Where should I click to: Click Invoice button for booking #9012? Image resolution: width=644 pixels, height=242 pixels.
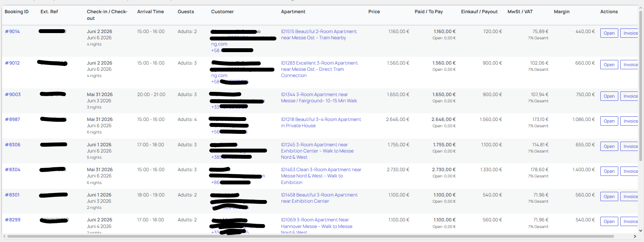(630, 65)
